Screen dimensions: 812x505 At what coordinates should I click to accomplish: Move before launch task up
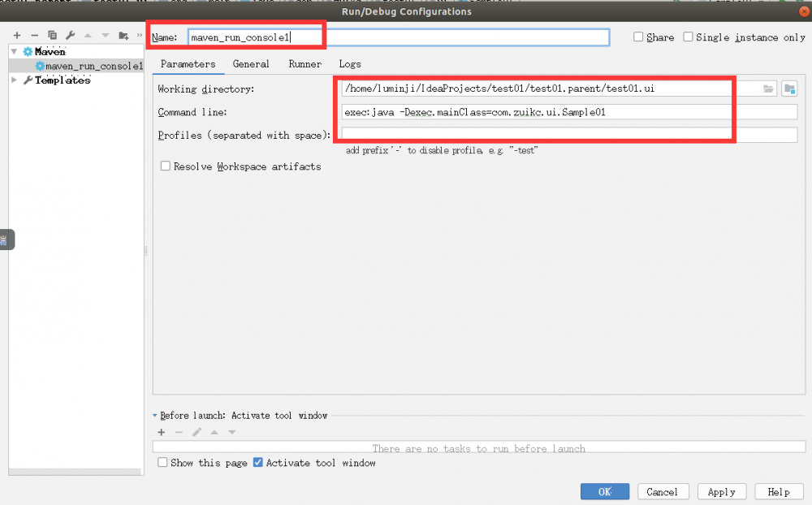tap(214, 432)
